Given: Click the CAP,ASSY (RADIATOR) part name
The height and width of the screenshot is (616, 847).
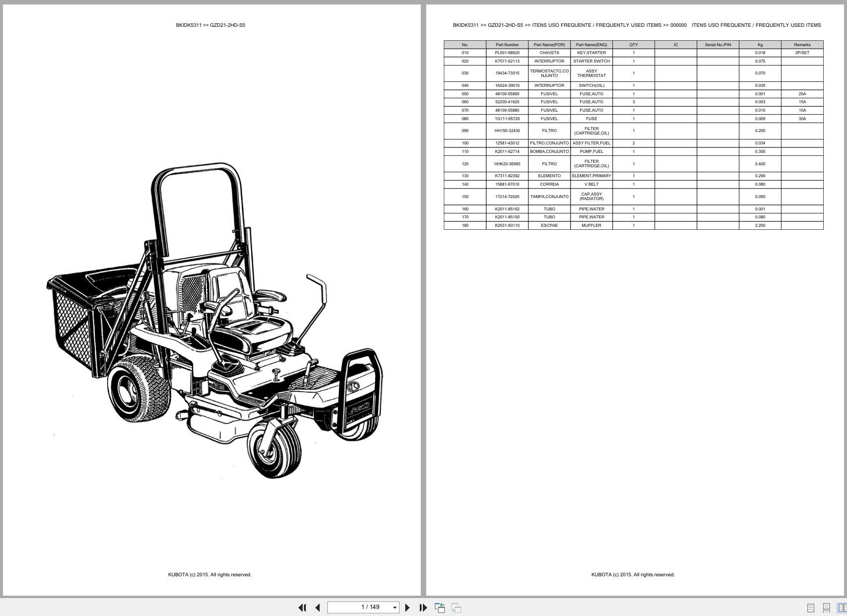Looking at the screenshot, I should (x=591, y=197).
